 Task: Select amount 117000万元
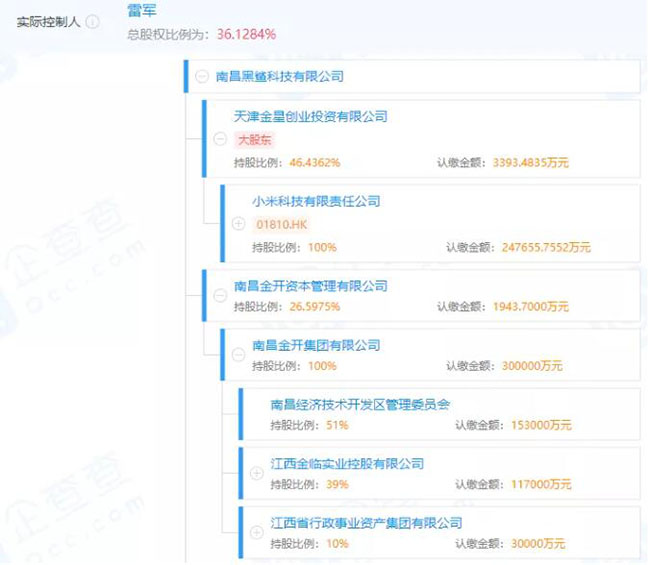(x=541, y=485)
